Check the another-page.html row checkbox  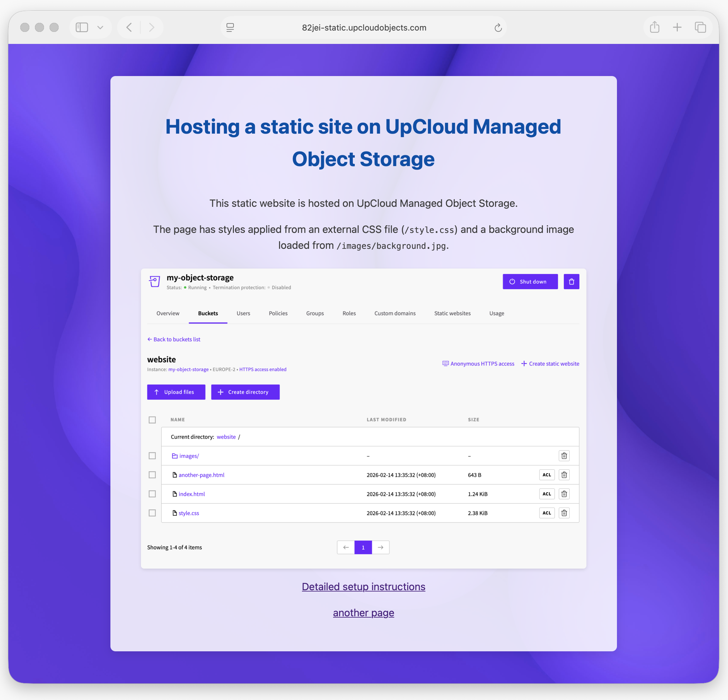tap(152, 475)
